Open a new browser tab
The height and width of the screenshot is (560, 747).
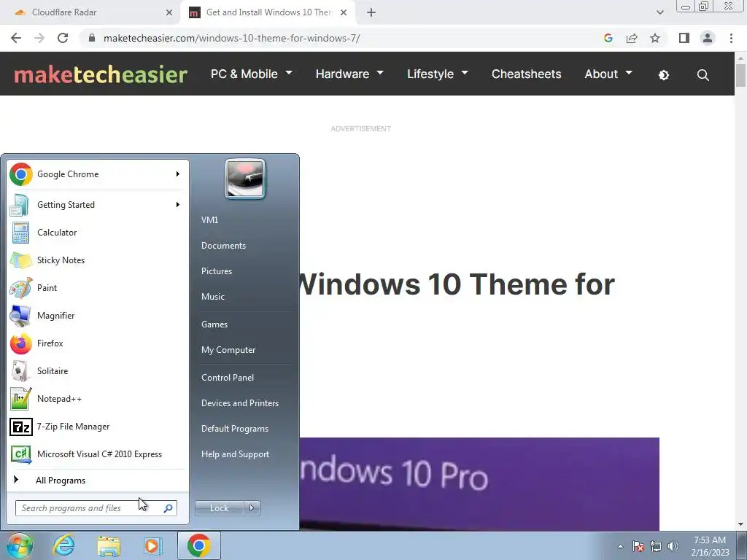[x=371, y=12]
